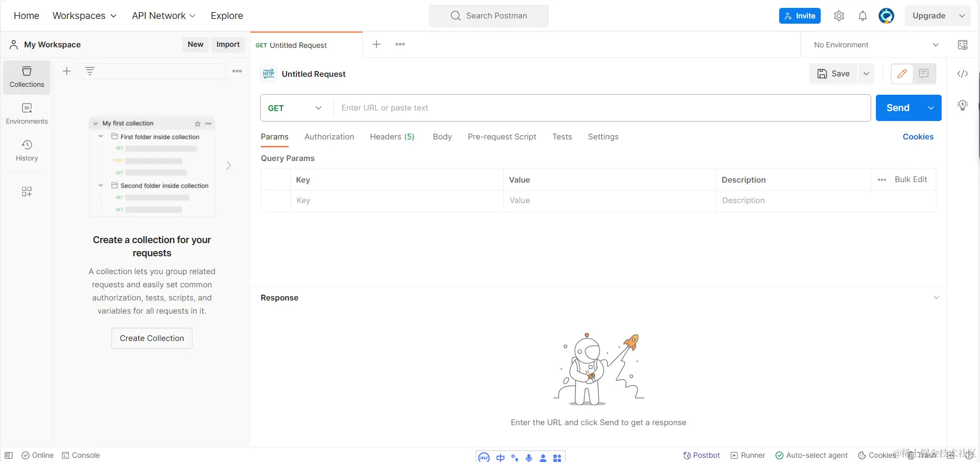Click the Import button
The height and width of the screenshot is (462, 980).
(228, 45)
